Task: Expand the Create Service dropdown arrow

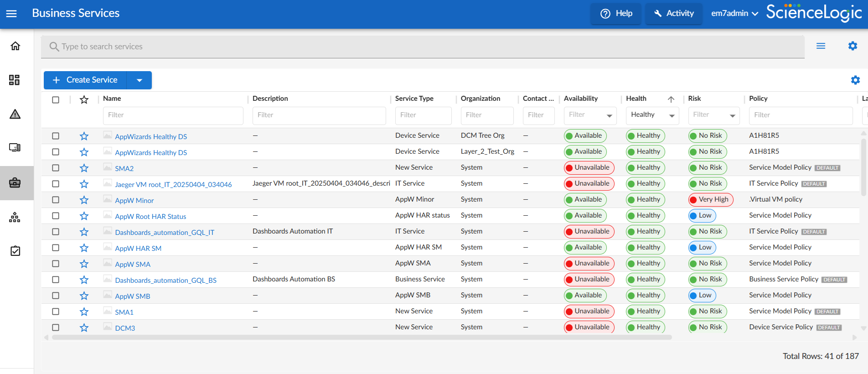Action: [139, 80]
